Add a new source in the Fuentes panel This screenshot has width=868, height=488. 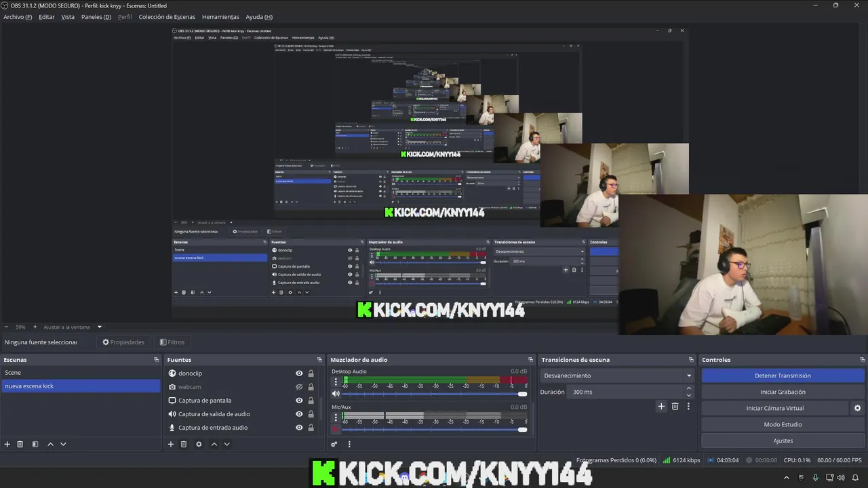[x=171, y=444]
